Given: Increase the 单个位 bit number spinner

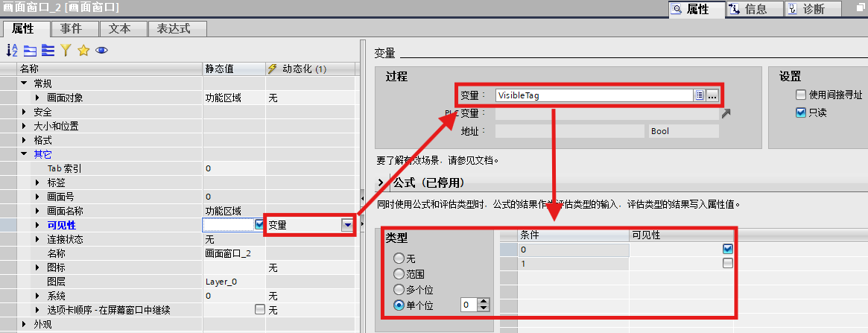Looking at the screenshot, I should (x=484, y=302).
